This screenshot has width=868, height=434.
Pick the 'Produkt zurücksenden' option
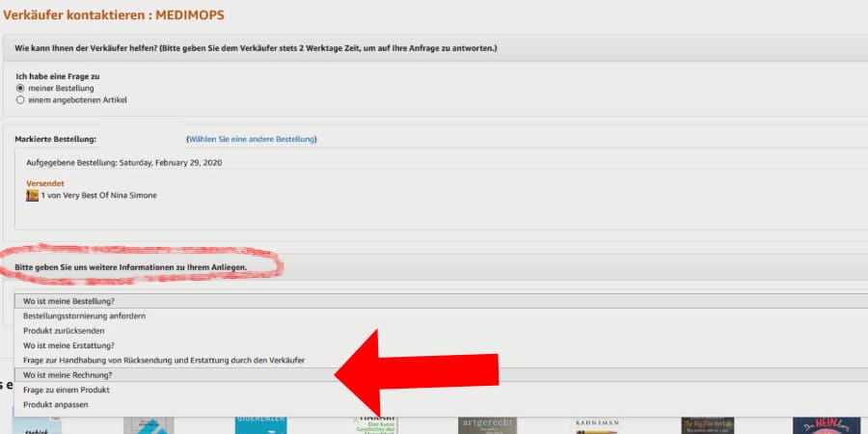[64, 331]
